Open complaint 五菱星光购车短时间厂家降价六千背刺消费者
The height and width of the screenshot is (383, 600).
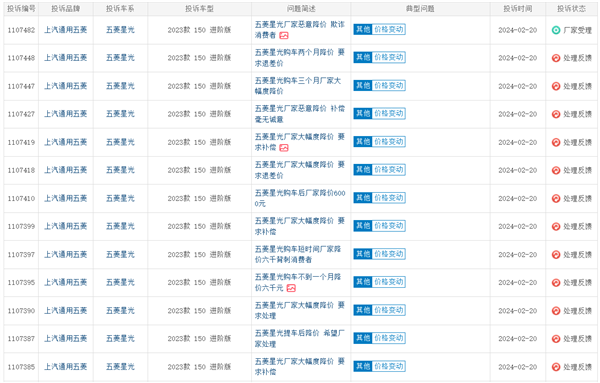click(298, 254)
